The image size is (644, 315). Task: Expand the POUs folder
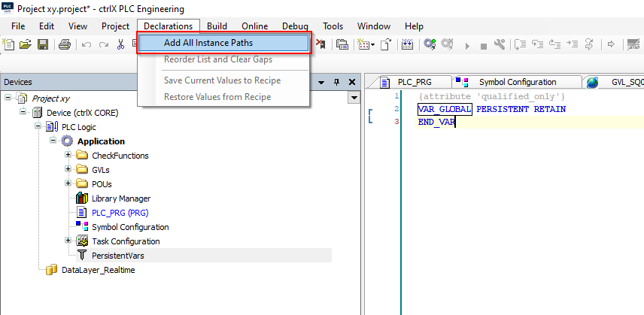click(x=68, y=183)
